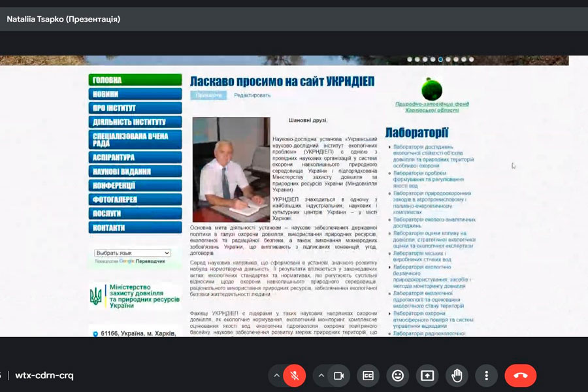Open the Лабораторія радіоекологічної link
Screen dimensions: 588x392
(429, 333)
